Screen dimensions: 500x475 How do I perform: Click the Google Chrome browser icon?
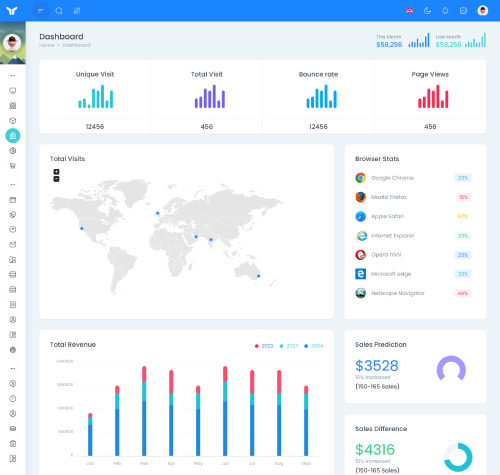(x=360, y=178)
